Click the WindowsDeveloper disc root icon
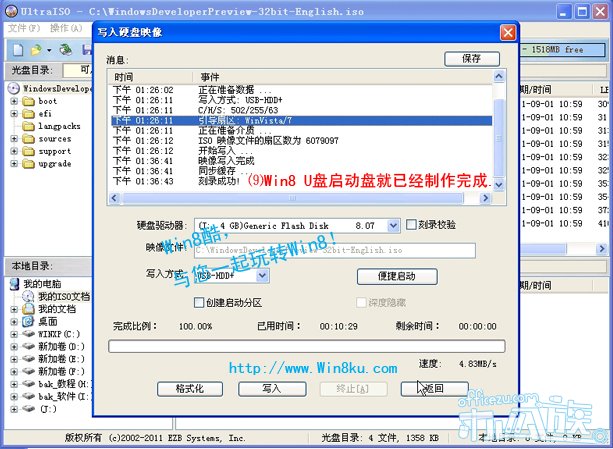Viewport: 613px width, 449px height. click(x=14, y=88)
